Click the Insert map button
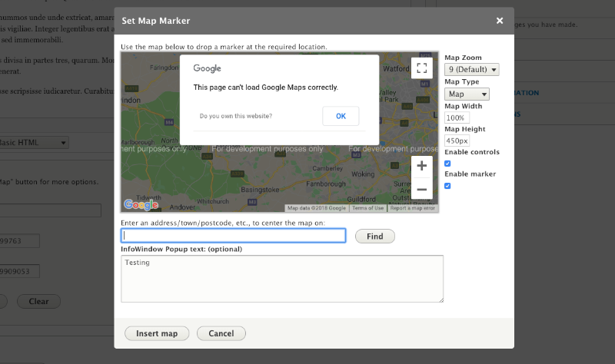615x364 pixels. pyautogui.click(x=157, y=333)
